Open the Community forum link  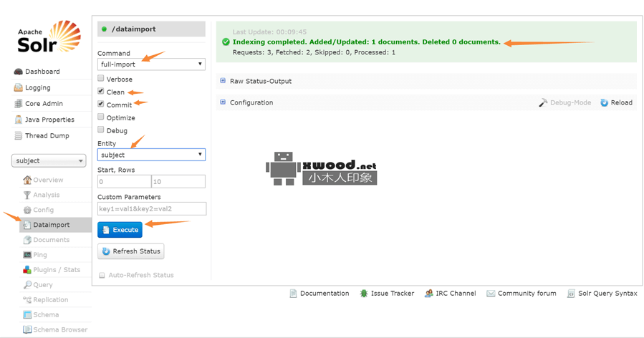pos(527,294)
